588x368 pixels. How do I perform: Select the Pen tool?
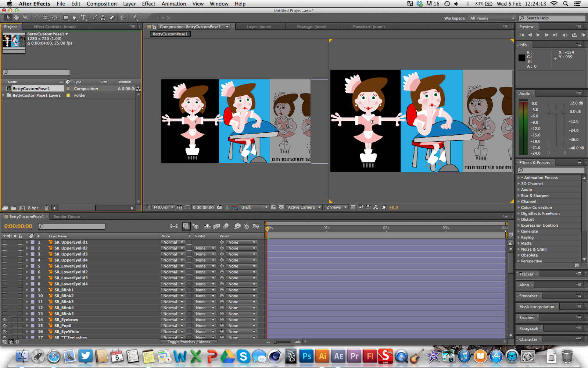click(75, 18)
